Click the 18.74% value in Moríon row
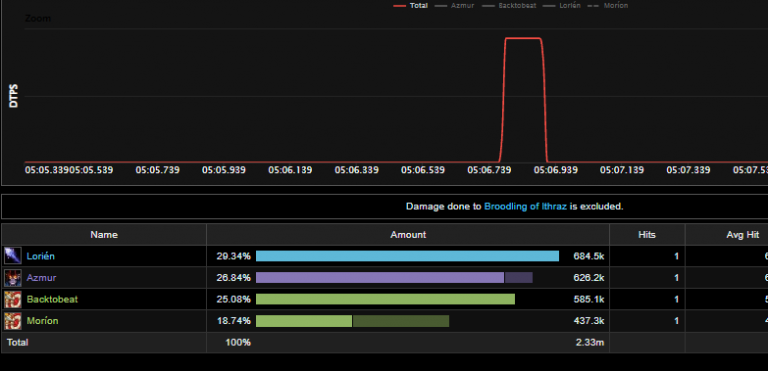Screen dimensions: 768x371 [234, 321]
